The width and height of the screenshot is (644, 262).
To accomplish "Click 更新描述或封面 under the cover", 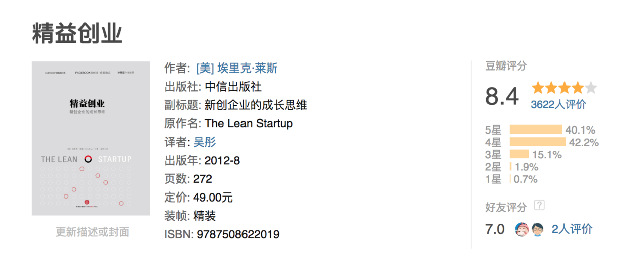I will pos(92,232).
